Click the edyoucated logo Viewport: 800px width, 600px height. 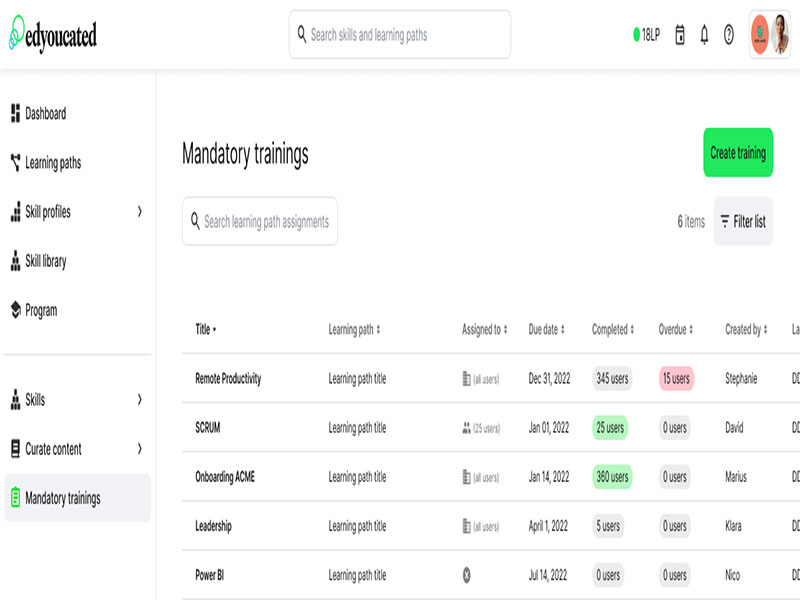(x=53, y=36)
